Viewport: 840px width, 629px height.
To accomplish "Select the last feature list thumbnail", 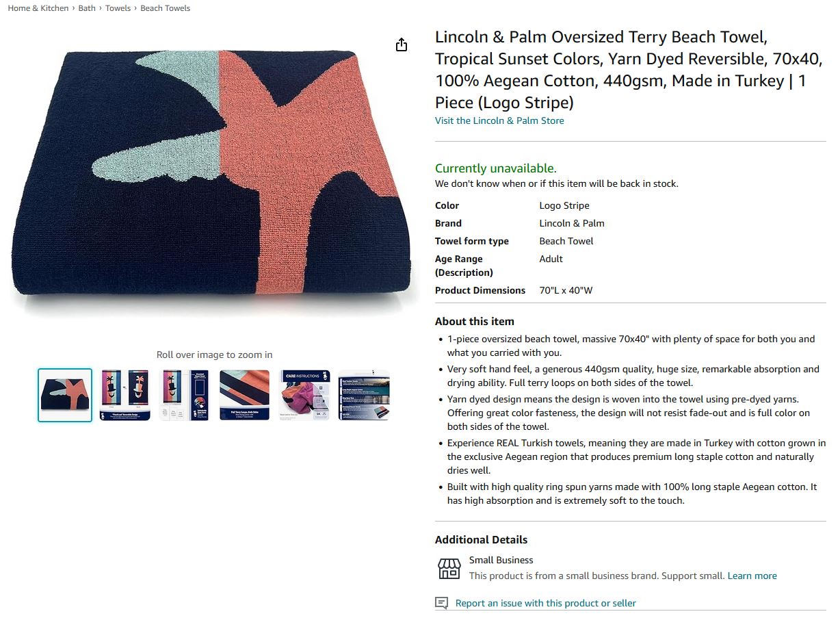I will pyautogui.click(x=364, y=395).
